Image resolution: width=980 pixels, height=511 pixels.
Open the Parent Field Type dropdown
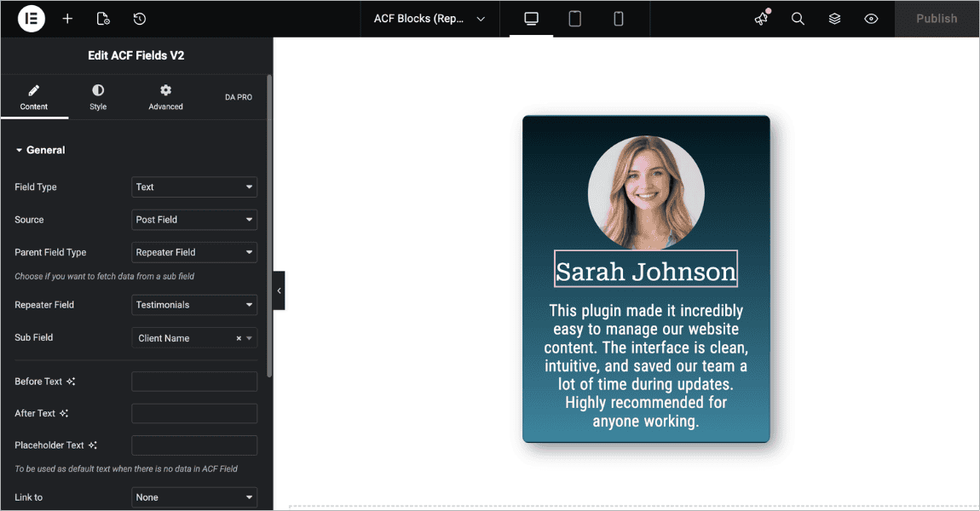[194, 252]
